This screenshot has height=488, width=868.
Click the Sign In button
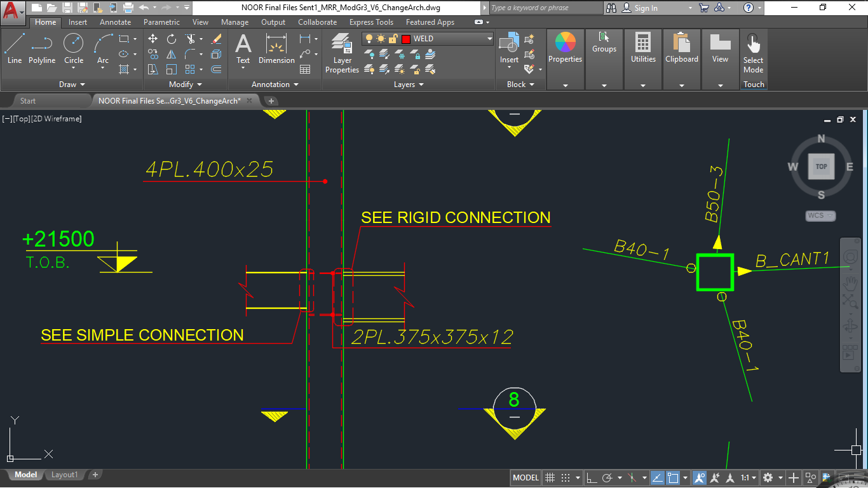pos(646,8)
